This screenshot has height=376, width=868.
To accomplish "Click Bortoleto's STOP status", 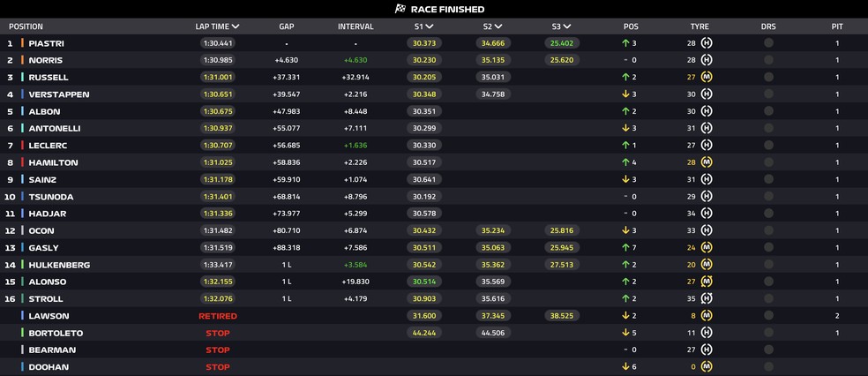I will tap(218, 333).
